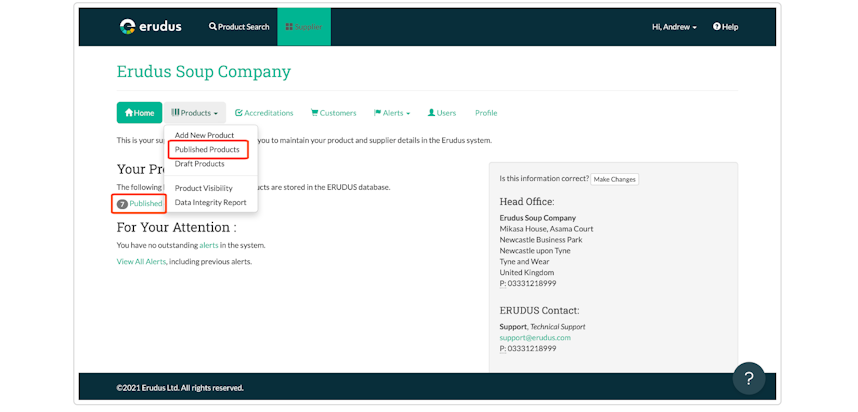Open the Profile tab
This screenshot has width=858, height=412.
pos(486,113)
